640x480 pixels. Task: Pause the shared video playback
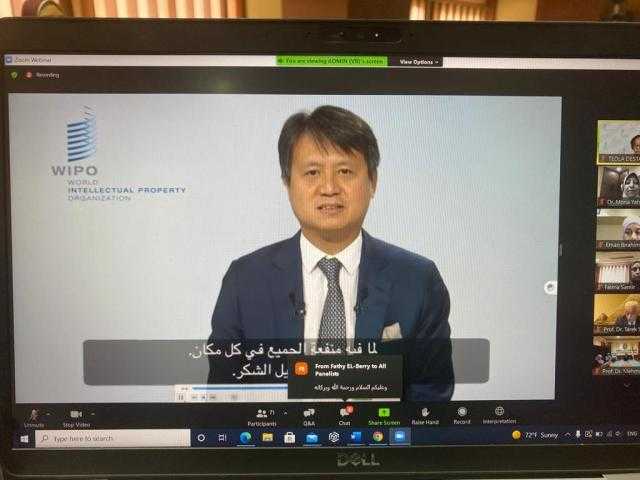(181, 397)
